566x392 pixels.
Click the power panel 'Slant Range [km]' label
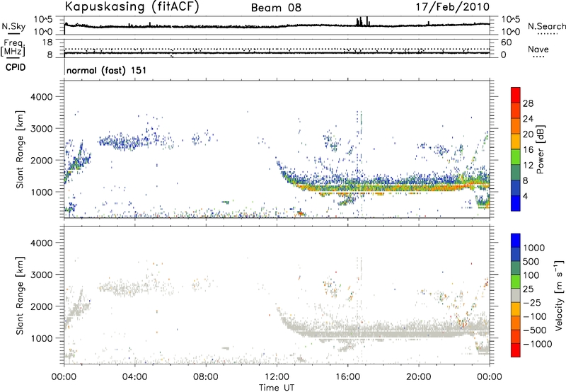pyautogui.click(x=20, y=149)
